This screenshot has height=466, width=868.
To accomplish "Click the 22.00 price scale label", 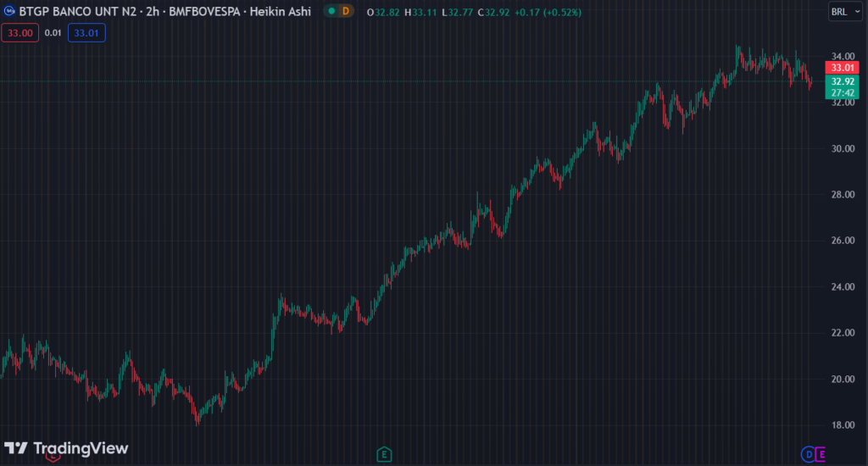I will pyautogui.click(x=843, y=333).
